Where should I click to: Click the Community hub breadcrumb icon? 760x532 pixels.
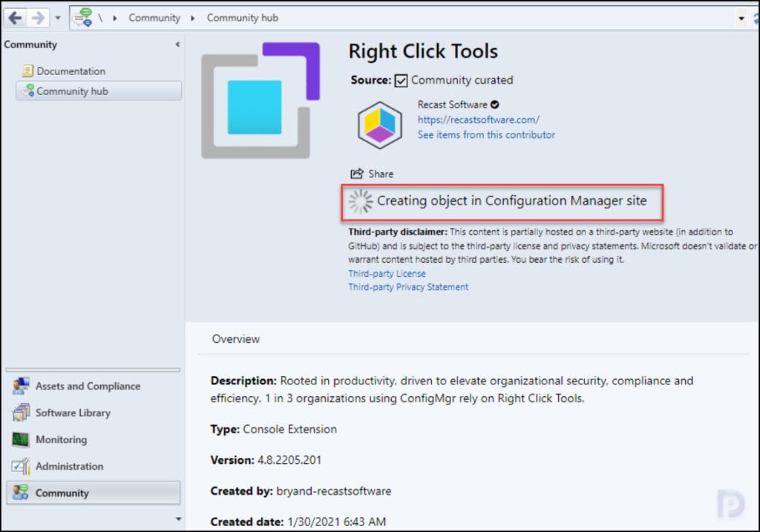tap(82, 18)
